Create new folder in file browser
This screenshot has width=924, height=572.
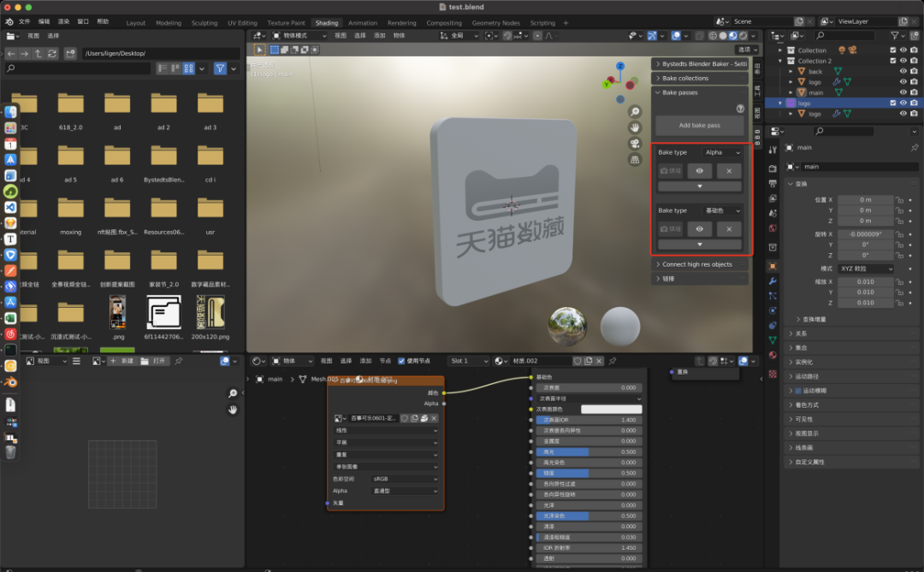[70, 54]
